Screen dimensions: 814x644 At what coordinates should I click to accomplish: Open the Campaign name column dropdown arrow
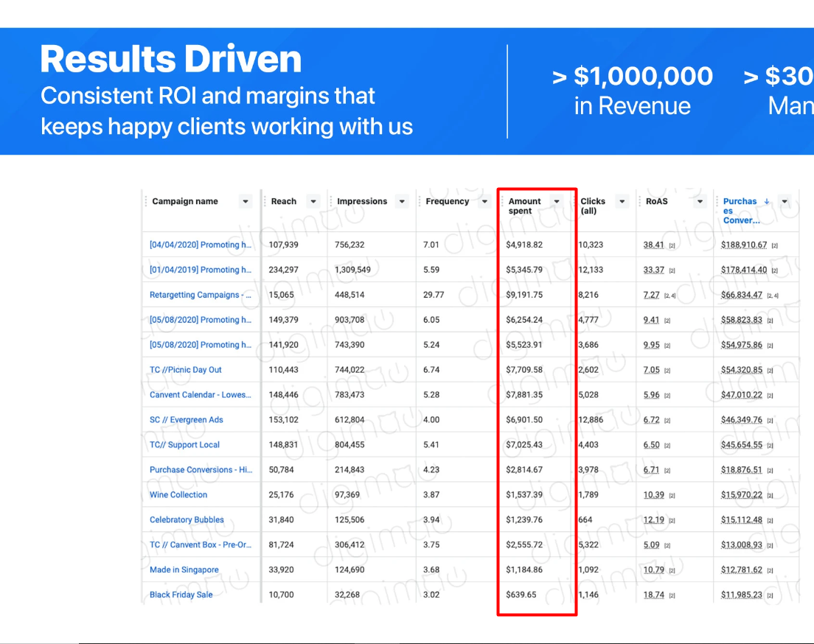[x=246, y=202]
